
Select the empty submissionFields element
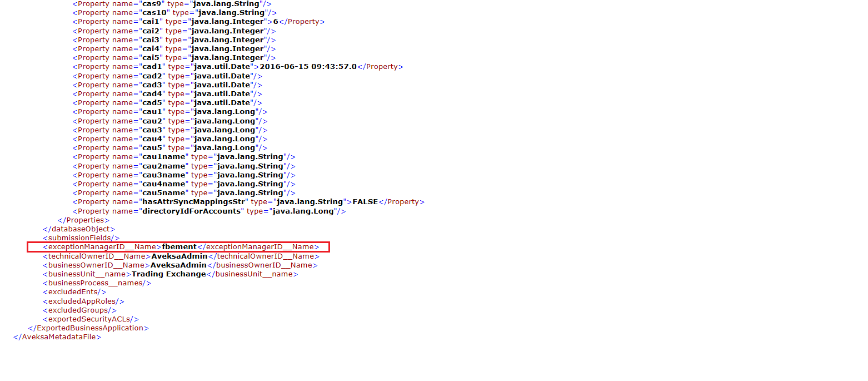(81, 237)
